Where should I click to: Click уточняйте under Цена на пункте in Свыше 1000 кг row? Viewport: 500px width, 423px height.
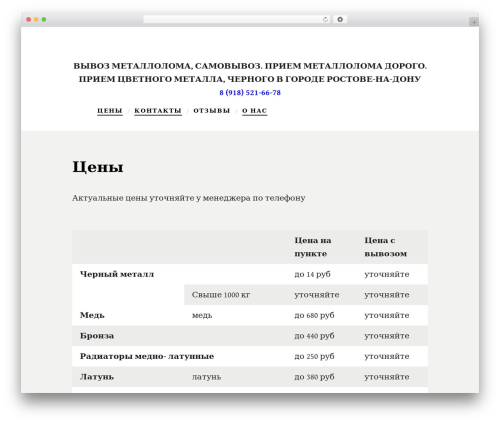(317, 295)
